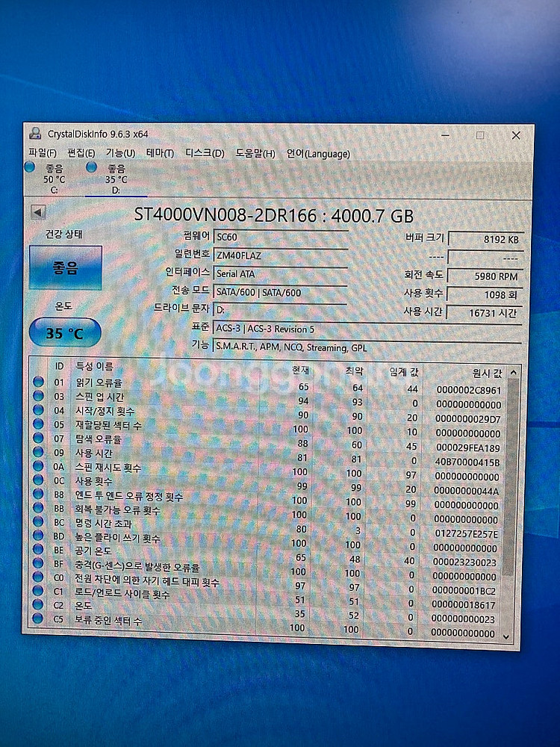This screenshot has height=747, width=560.
Task: Click the status circle for attribute 03
Action: coord(39,396)
